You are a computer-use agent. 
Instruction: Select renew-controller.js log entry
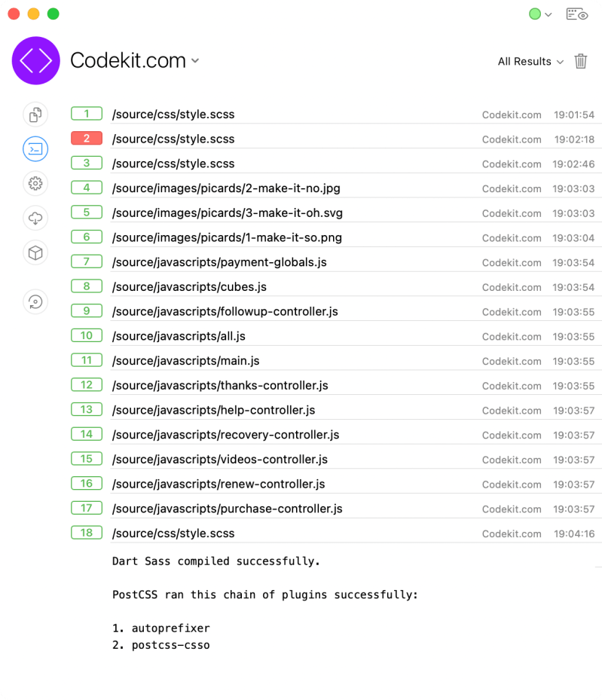(x=356, y=484)
